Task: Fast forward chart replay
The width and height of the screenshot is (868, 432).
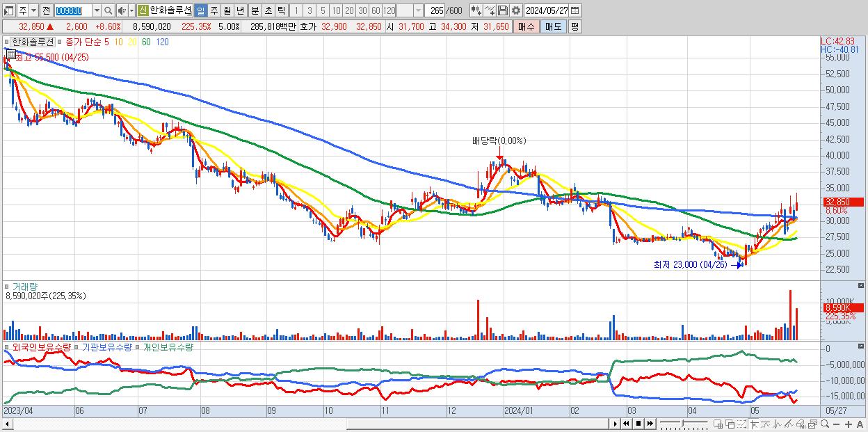Action: (650, 424)
